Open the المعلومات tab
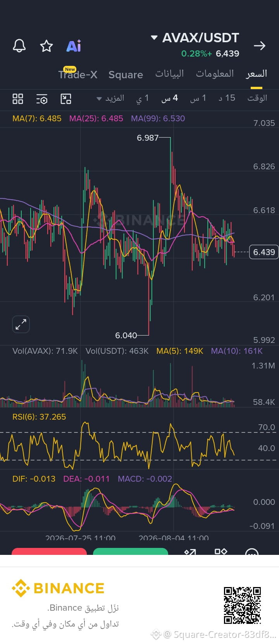279x644 pixels. (215, 74)
